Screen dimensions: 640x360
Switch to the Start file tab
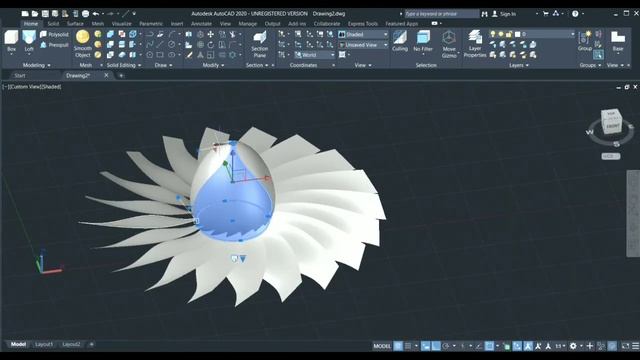click(x=20, y=76)
